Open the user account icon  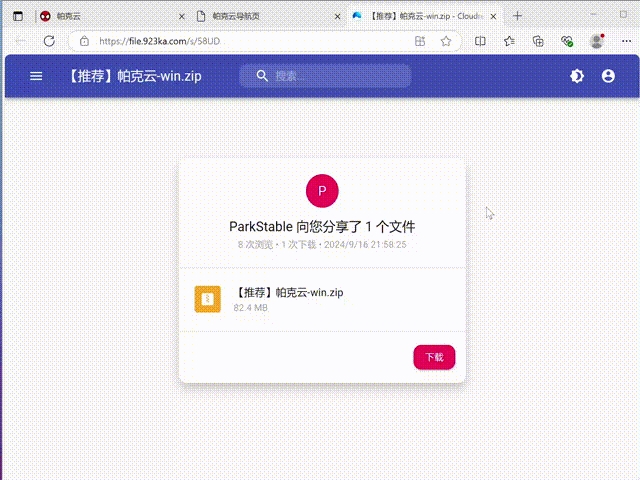[x=608, y=76]
